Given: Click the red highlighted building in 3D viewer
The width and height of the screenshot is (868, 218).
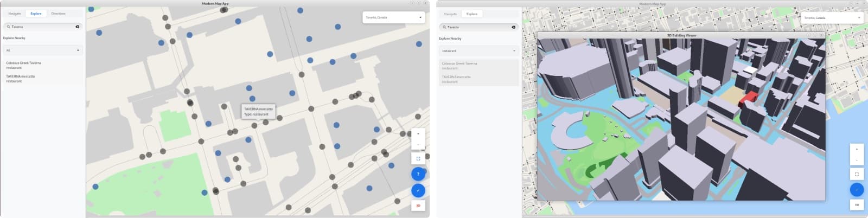Looking at the screenshot, I should pyautogui.click(x=748, y=100).
